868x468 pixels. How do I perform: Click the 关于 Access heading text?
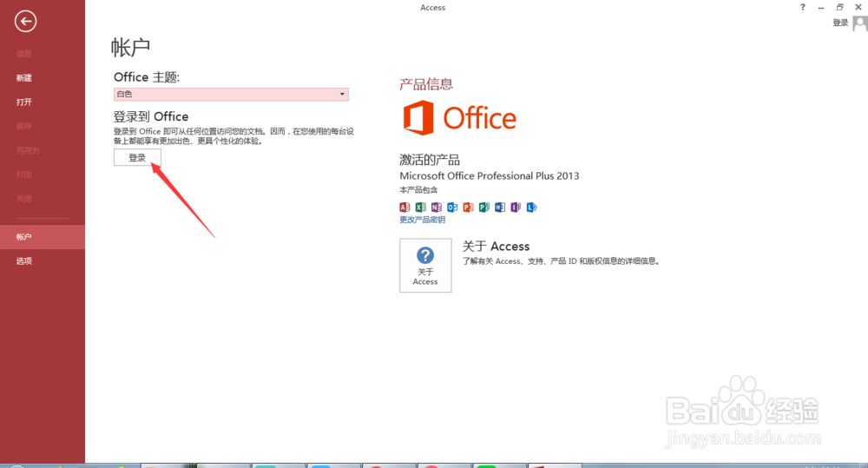coord(496,247)
